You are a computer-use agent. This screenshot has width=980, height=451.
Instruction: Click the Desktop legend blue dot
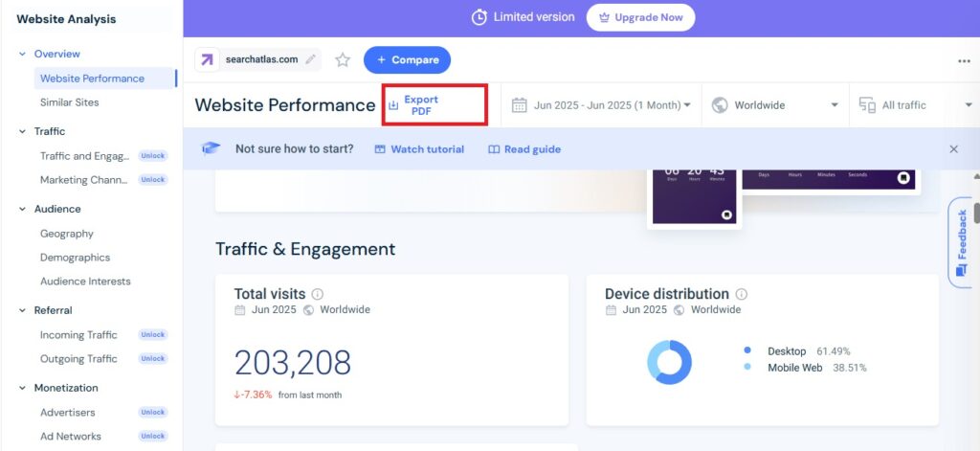tap(746, 350)
